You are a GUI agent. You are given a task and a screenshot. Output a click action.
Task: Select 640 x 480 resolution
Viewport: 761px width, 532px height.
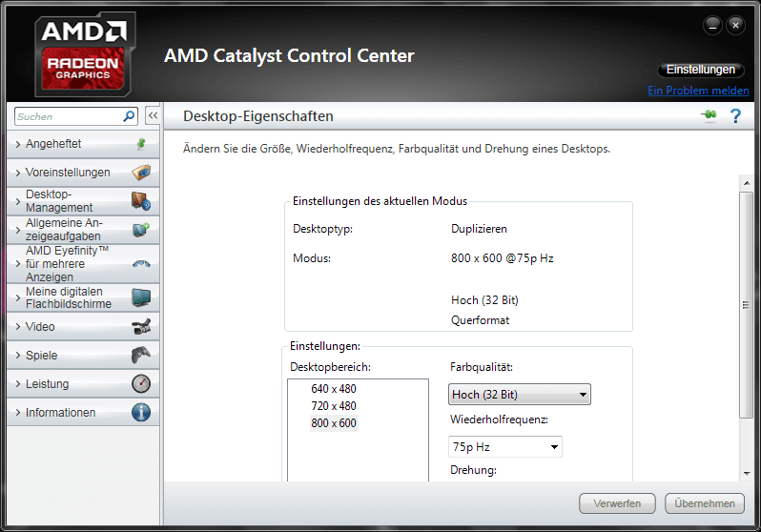pos(334,389)
